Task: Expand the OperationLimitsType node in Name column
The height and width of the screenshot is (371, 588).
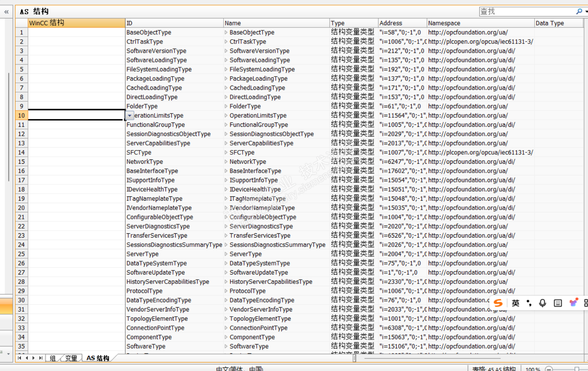Action: coord(226,115)
